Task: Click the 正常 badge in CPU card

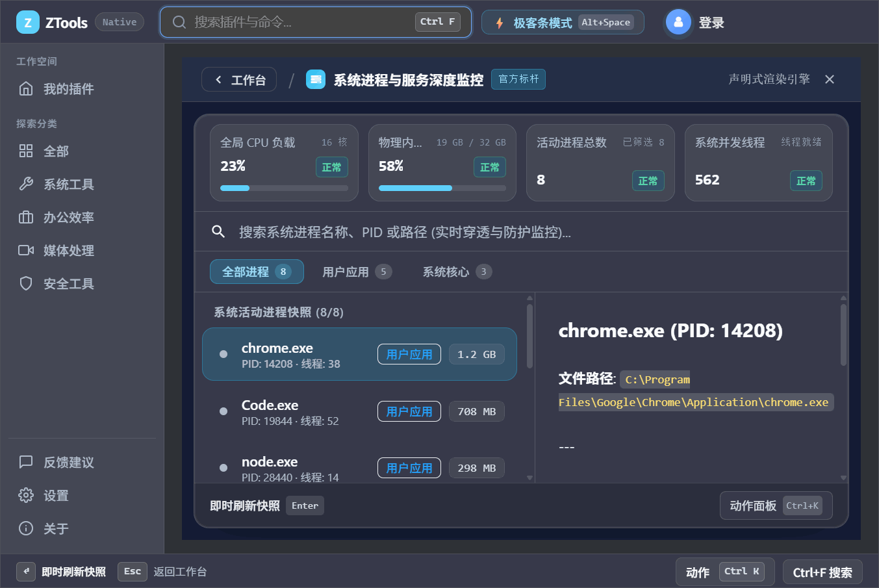Action: (x=331, y=167)
